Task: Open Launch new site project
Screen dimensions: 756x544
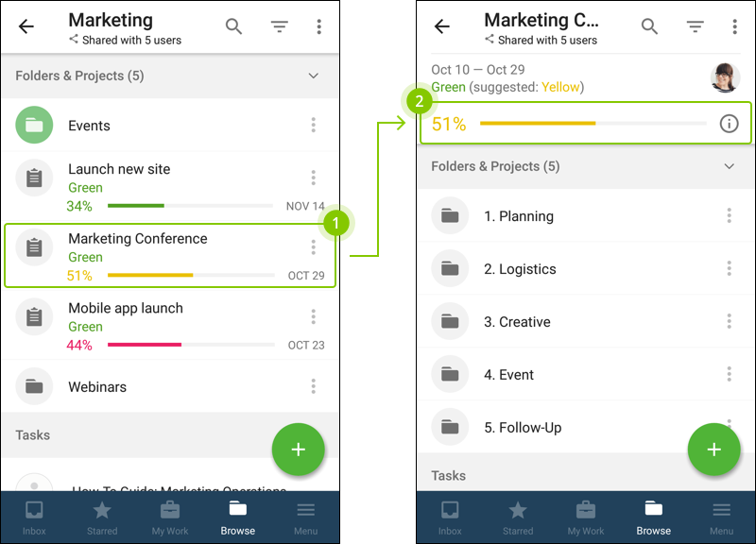Action: [x=170, y=186]
